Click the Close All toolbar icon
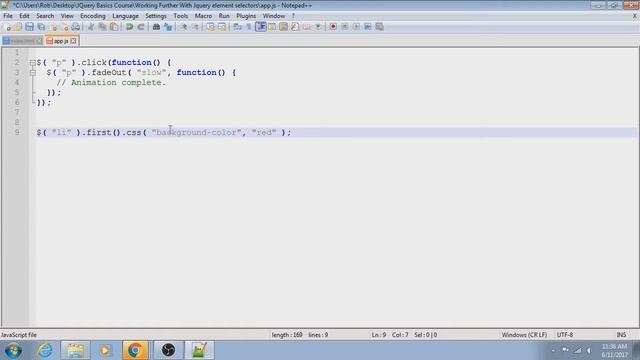This screenshot has height=360, width=640. [64, 27]
